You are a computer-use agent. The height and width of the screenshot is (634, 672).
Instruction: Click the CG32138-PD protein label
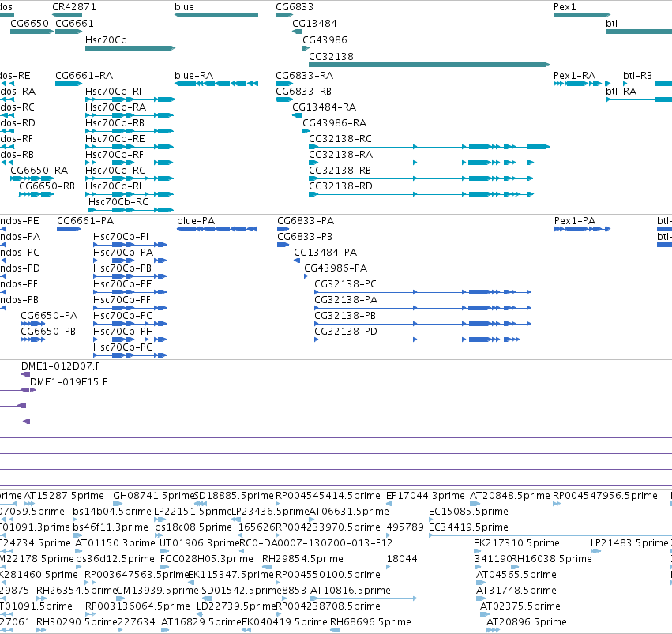click(346, 332)
